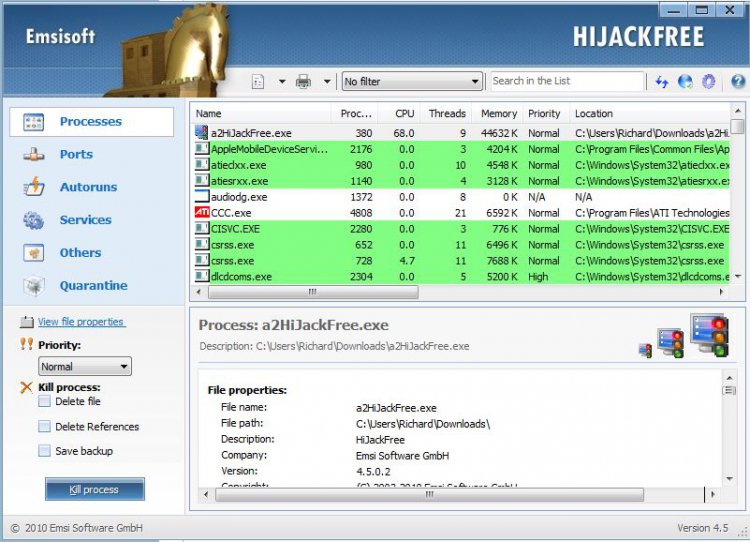Image resolution: width=750 pixels, height=542 pixels.
Task: Click the report document icon in toolbar
Action: coord(258,81)
